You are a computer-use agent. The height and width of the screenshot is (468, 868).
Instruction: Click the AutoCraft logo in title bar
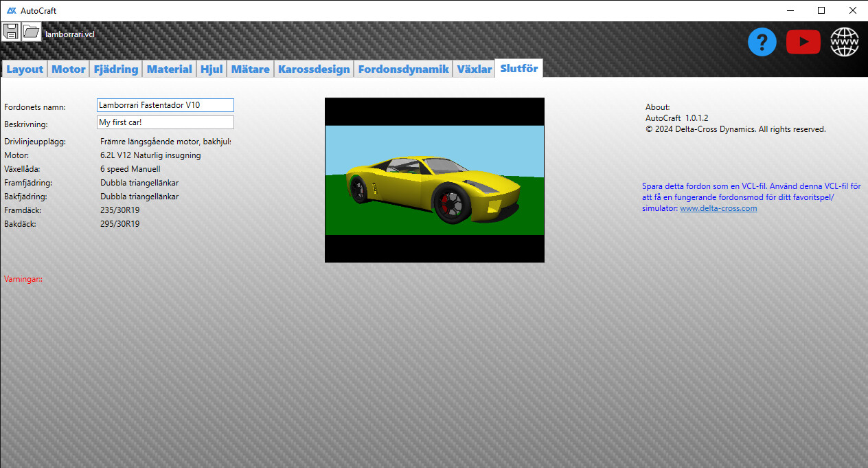click(11, 10)
